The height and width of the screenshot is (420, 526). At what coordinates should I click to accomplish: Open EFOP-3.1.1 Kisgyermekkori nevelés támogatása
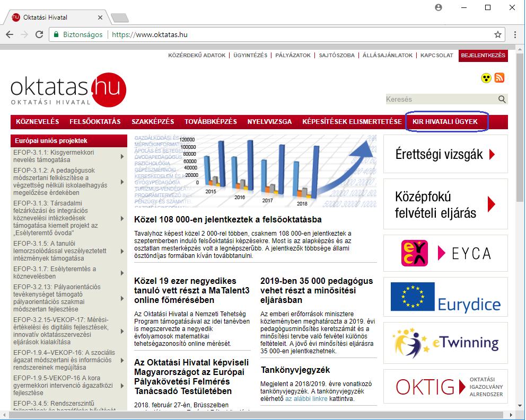pyautogui.click(x=54, y=156)
